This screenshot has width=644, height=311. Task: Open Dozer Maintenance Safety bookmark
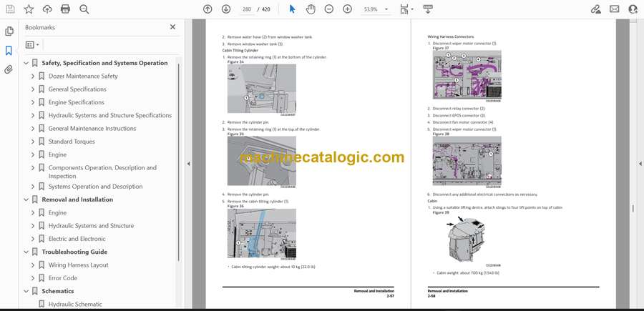click(x=83, y=76)
